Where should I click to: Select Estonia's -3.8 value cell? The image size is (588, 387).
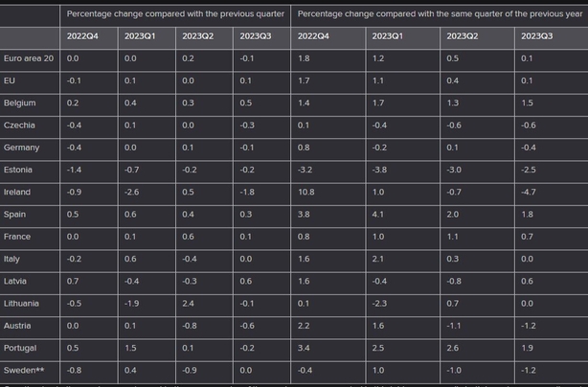tap(403, 170)
